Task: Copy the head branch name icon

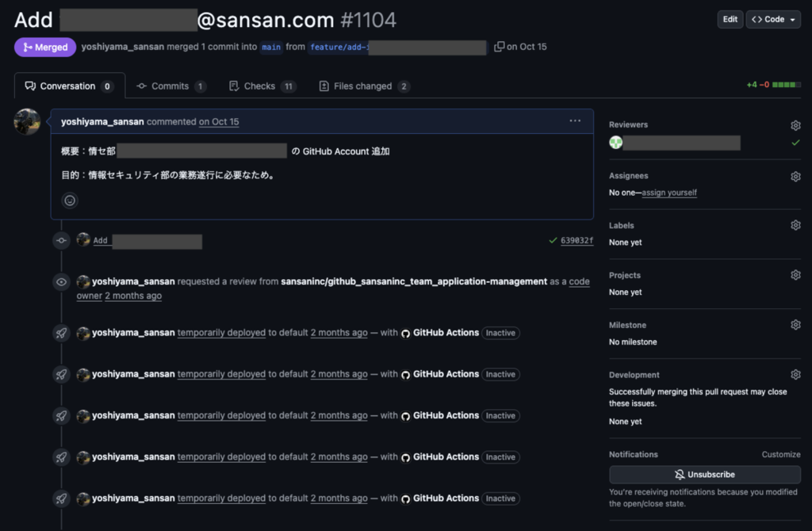Action: (x=499, y=47)
